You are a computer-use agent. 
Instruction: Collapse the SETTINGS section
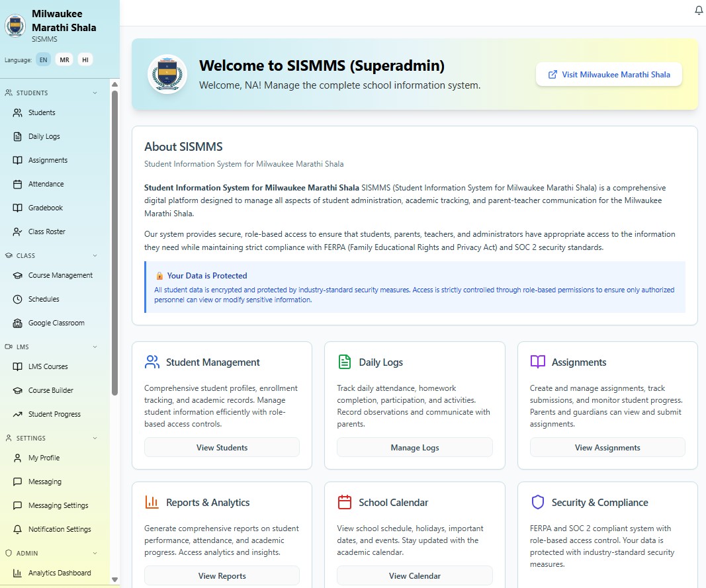point(93,438)
